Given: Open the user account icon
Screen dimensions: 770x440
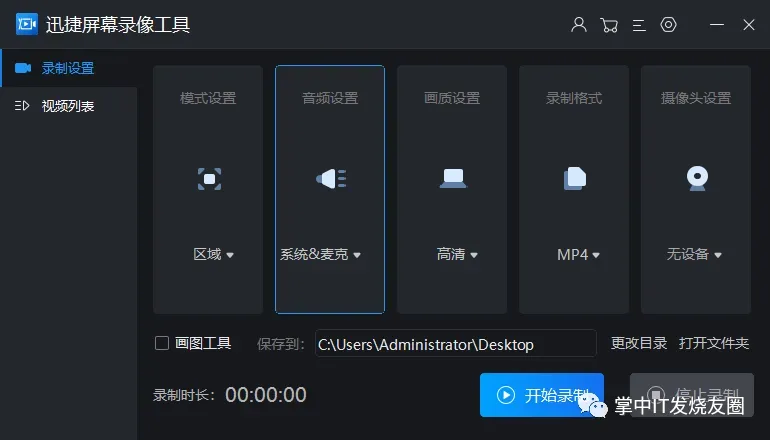Looking at the screenshot, I should point(579,25).
